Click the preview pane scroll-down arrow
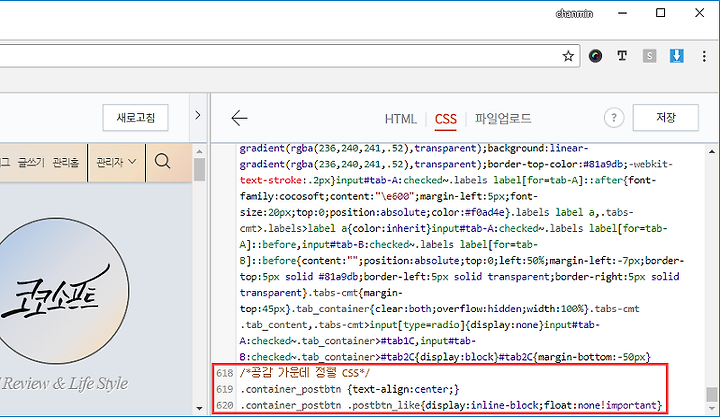The width and height of the screenshot is (720, 417). [x=199, y=408]
